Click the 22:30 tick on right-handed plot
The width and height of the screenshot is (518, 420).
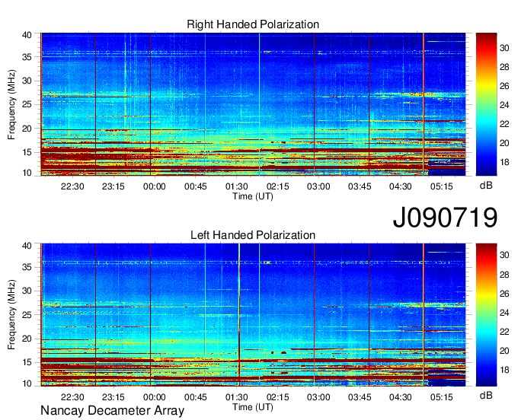[x=72, y=186]
